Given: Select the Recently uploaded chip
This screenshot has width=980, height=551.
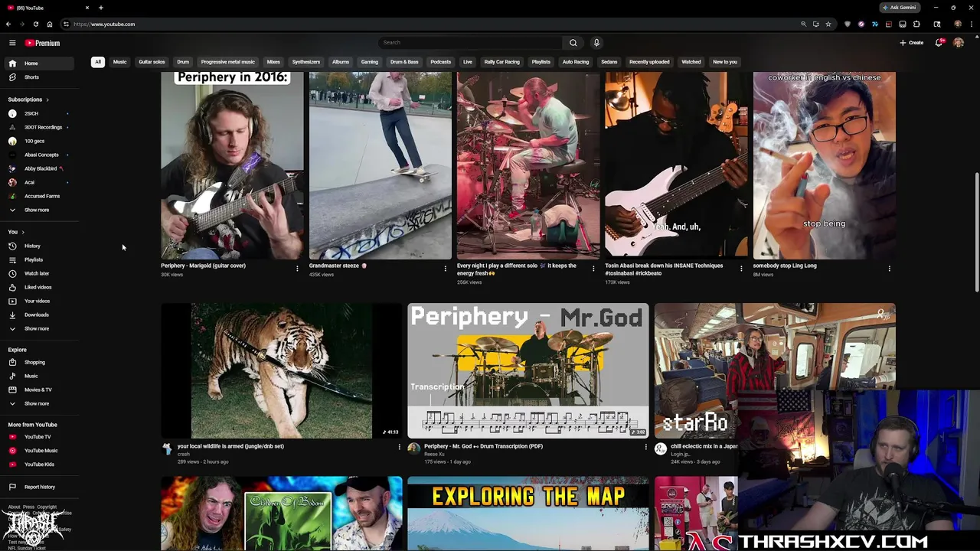Looking at the screenshot, I should tap(649, 62).
